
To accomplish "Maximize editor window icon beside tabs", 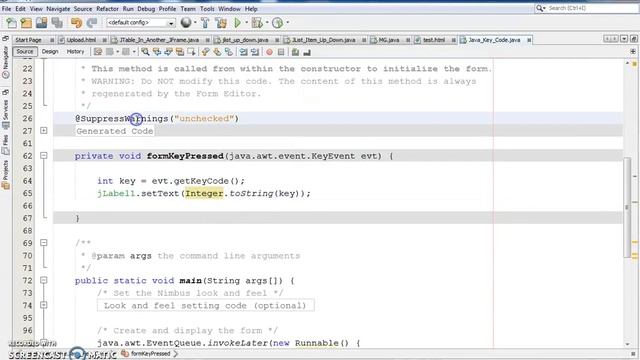I will 633,39.
